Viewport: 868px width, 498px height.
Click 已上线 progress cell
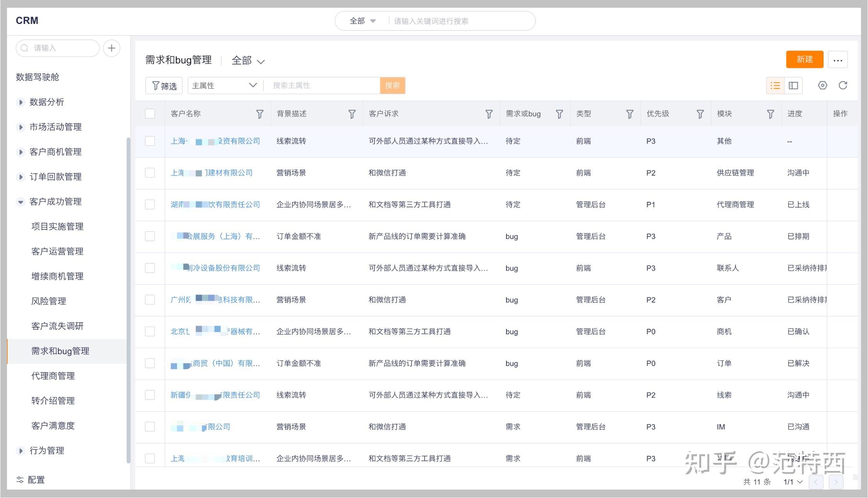pos(798,204)
